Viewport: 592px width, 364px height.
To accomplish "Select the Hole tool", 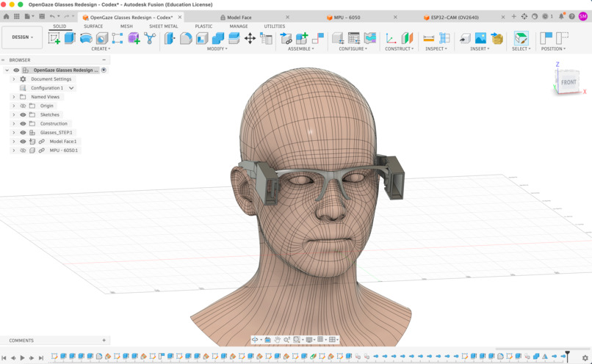I will pos(102,38).
